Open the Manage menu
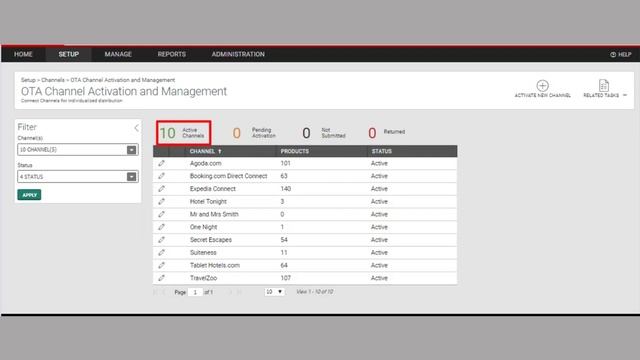Image resolution: width=640 pixels, height=360 pixels. pos(118,54)
